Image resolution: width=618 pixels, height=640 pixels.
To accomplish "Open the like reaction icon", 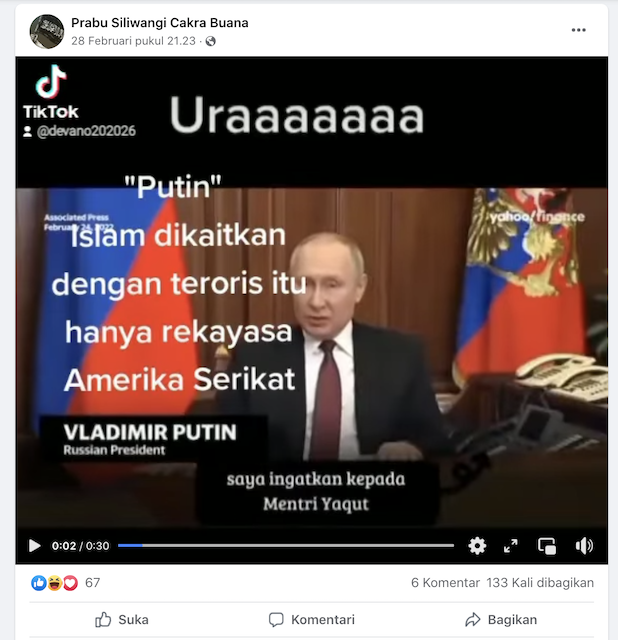I will point(38,583).
